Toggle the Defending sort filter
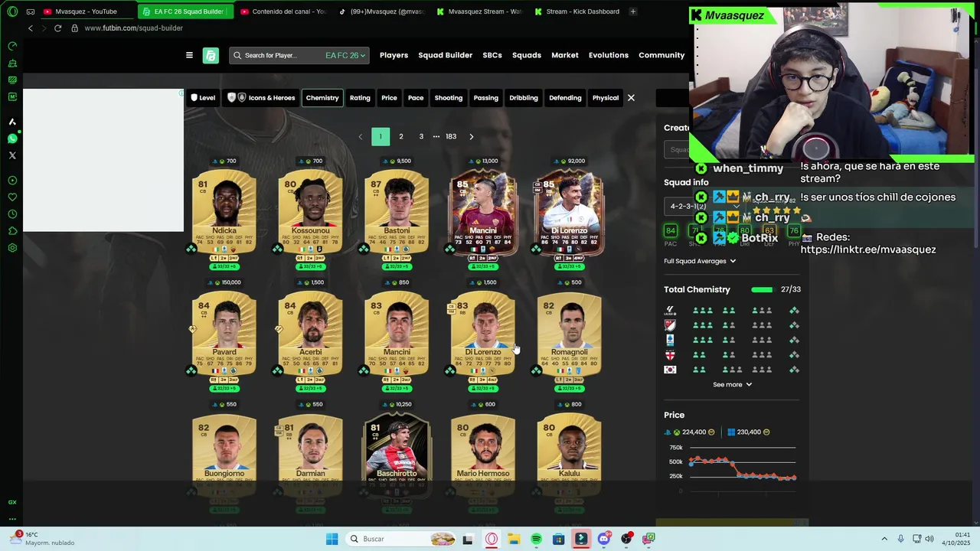Image resolution: width=980 pixels, height=551 pixels. click(x=565, y=98)
